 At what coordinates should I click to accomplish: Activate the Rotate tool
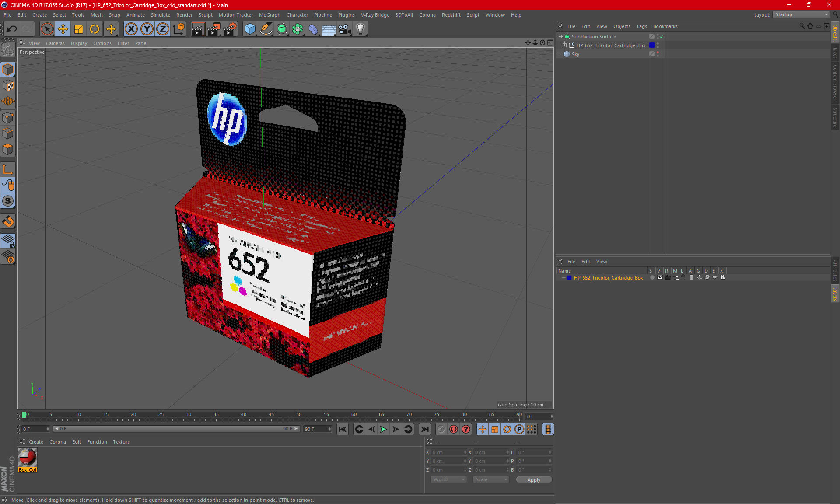pyautogui.click(x=94, y=29)
